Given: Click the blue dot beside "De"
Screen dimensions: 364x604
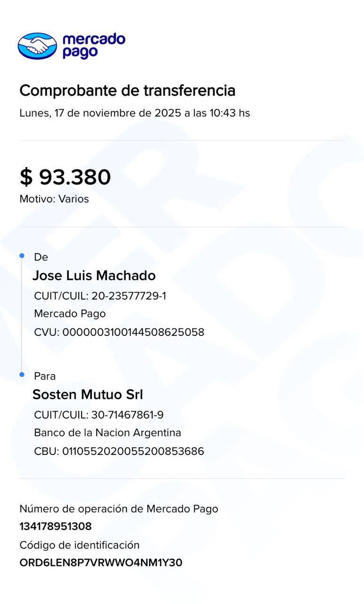Looking at the screenshot, I should [x=22, y=256].
